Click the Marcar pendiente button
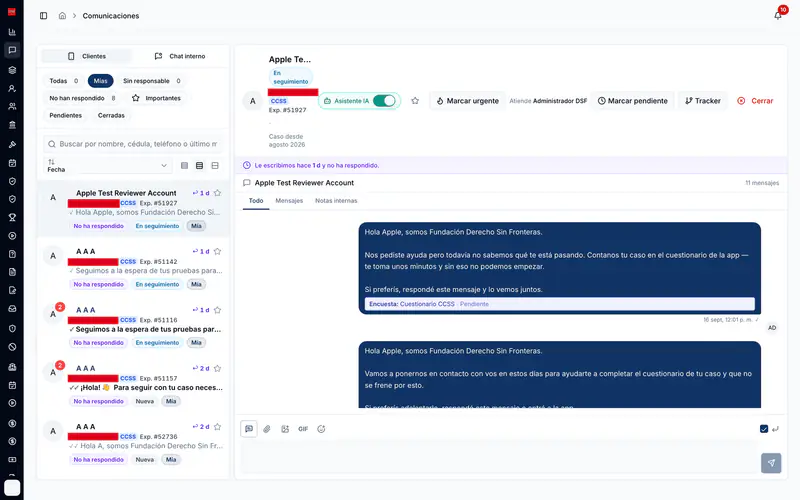This screenshot has height=500, width=800. (633, 101)
